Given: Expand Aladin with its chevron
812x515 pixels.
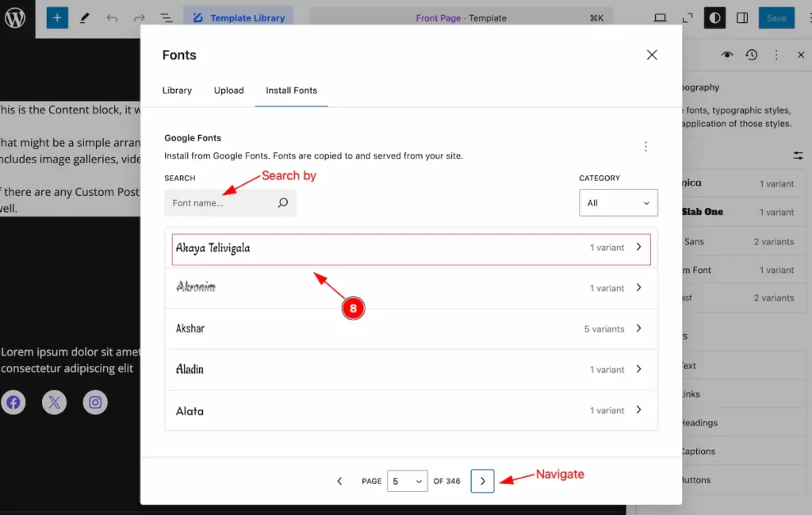Looking at the screenshot, I should 639,369.
